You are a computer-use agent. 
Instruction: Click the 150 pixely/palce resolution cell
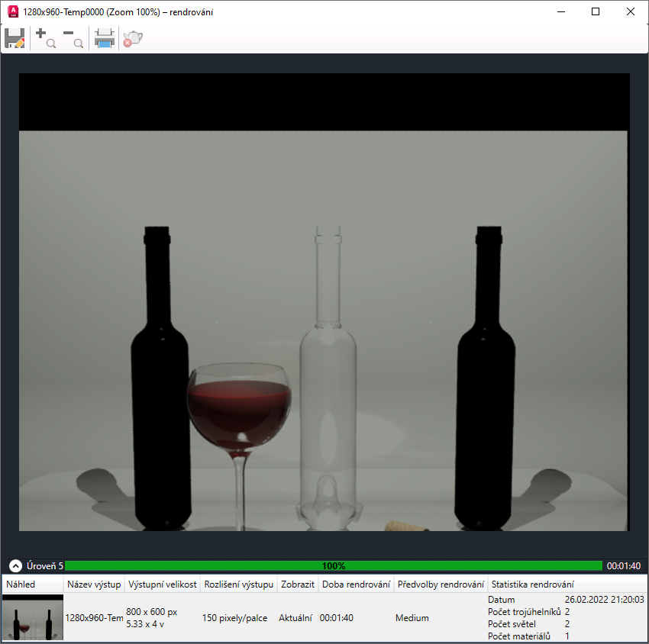tap(234, 617)
